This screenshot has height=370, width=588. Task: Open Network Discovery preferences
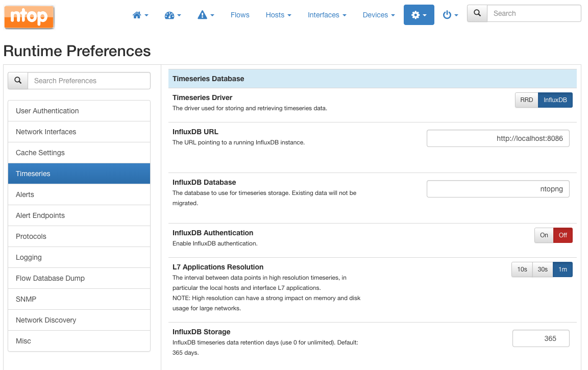pyautogui.click(x=79, y=320)
